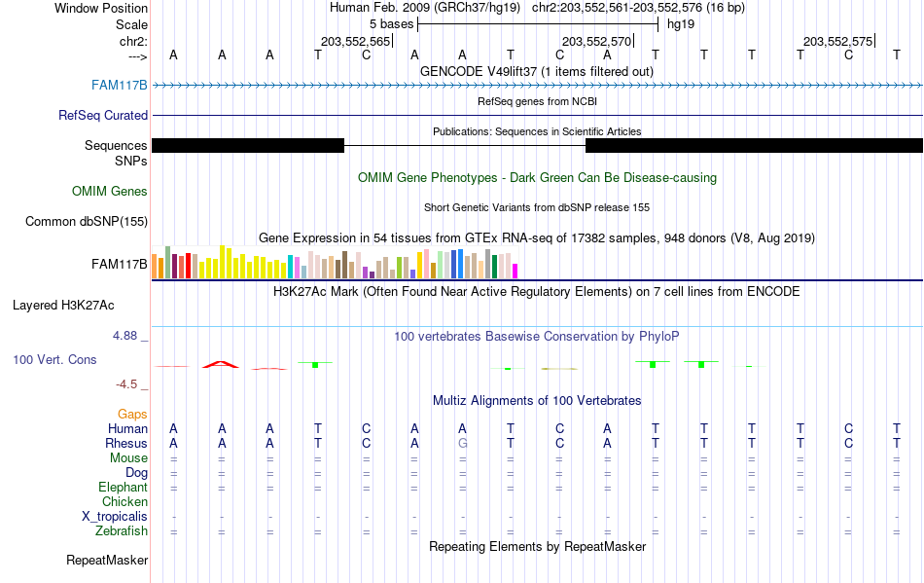Click the right black Sequences block

(755, 146)
